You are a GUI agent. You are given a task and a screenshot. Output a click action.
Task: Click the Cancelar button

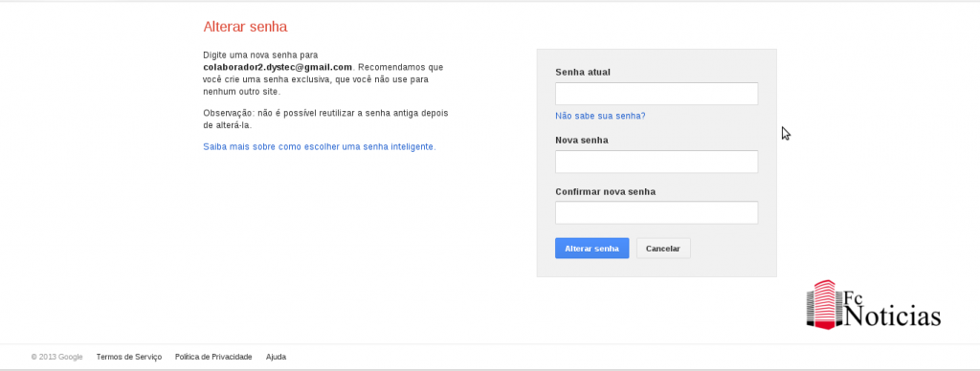click(663, 248)
